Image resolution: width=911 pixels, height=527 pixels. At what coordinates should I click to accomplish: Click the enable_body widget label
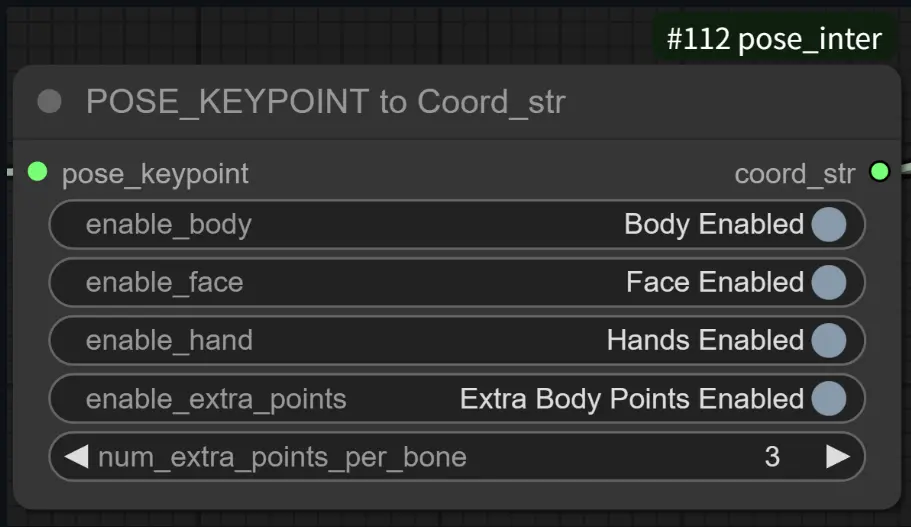pos(168,225)
